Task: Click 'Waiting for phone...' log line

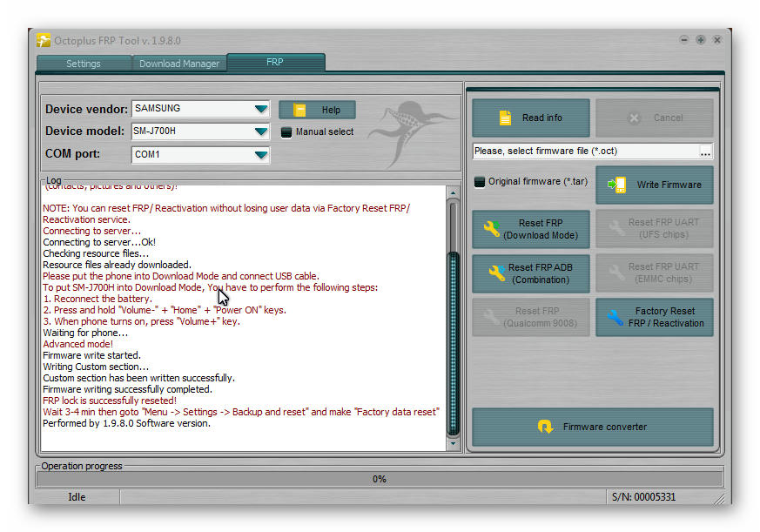Action: point(85,333)
